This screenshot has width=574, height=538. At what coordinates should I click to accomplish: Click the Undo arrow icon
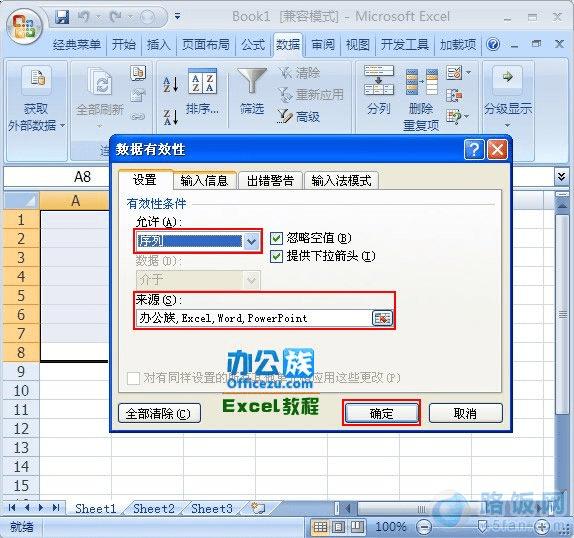pos(83,17)
